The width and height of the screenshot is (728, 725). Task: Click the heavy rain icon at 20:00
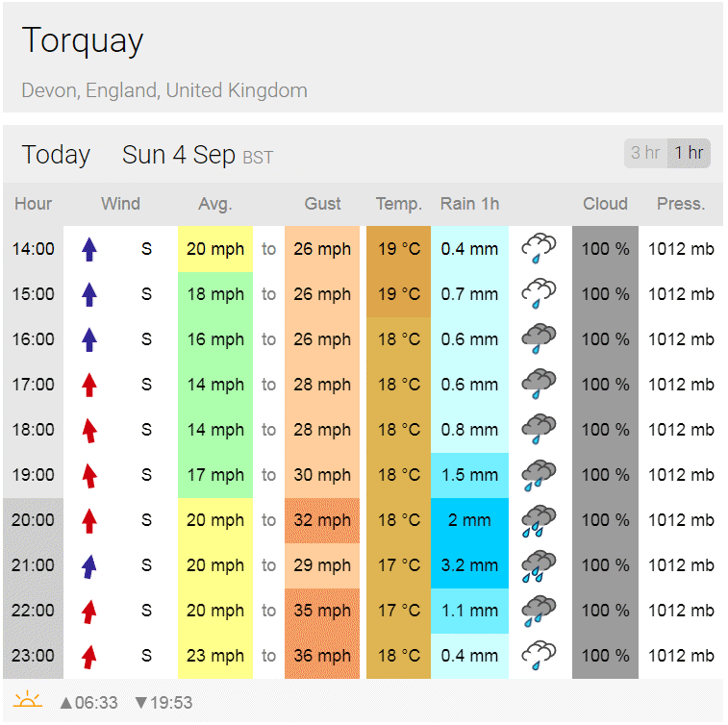539,520
